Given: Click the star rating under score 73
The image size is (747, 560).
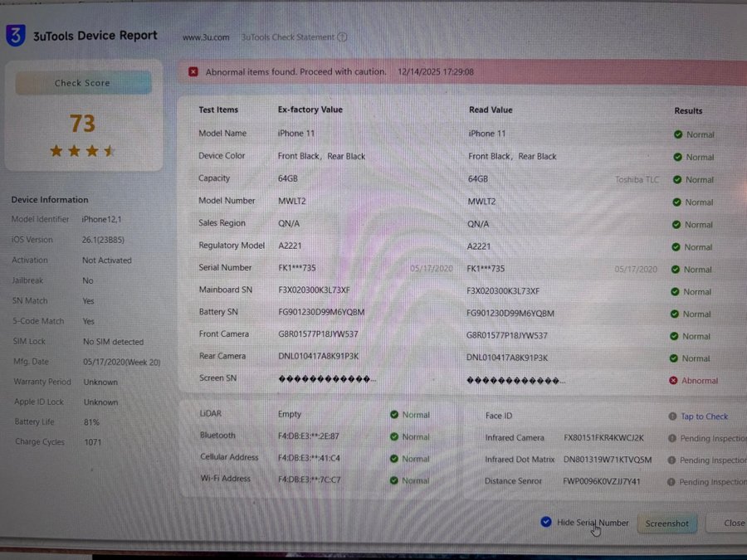Looking at the screenshot, I should [82, 151].
